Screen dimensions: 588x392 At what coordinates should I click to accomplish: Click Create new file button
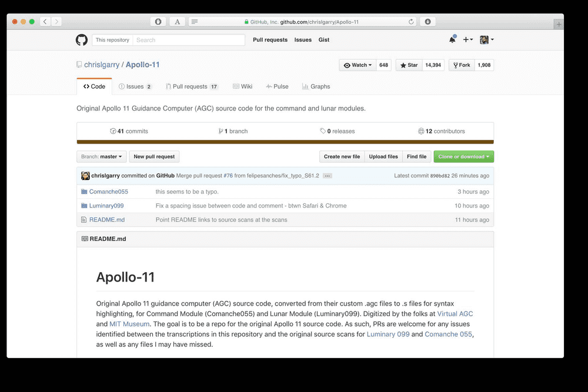[x=342, y=157]
